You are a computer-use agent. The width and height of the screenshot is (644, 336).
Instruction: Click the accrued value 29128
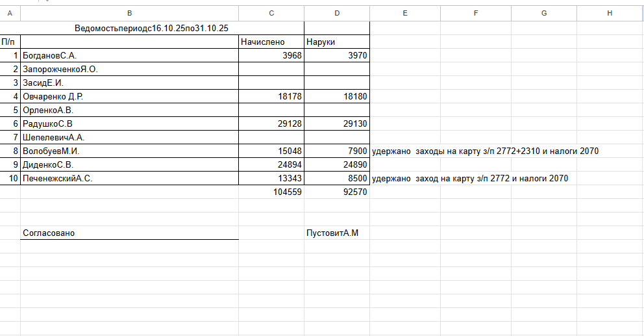click(x=271, y=123)
